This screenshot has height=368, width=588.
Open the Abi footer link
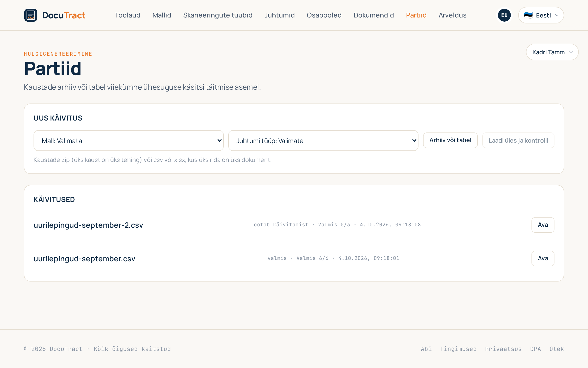coord(426,349)
